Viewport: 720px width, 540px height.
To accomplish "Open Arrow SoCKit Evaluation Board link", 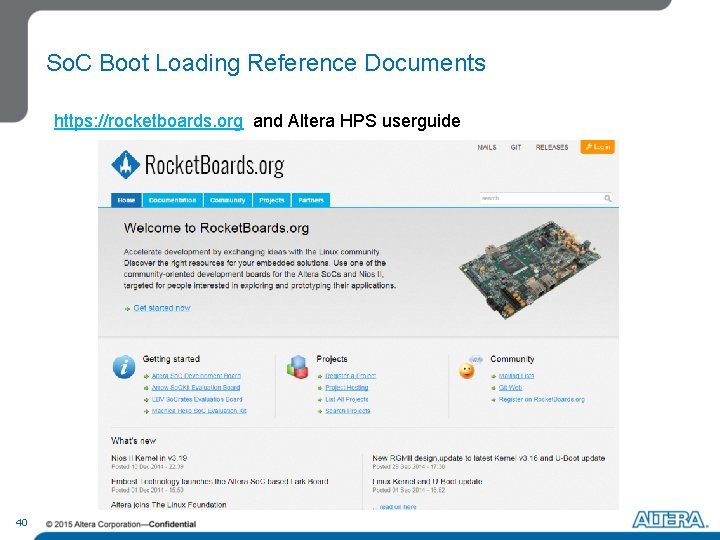I will pyautogui.click(x=196, y=388).
